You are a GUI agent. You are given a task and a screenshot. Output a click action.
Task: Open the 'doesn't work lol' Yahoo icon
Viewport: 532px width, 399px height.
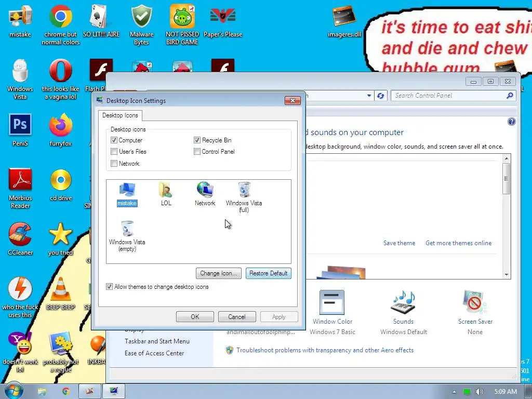tap(20, 352)
